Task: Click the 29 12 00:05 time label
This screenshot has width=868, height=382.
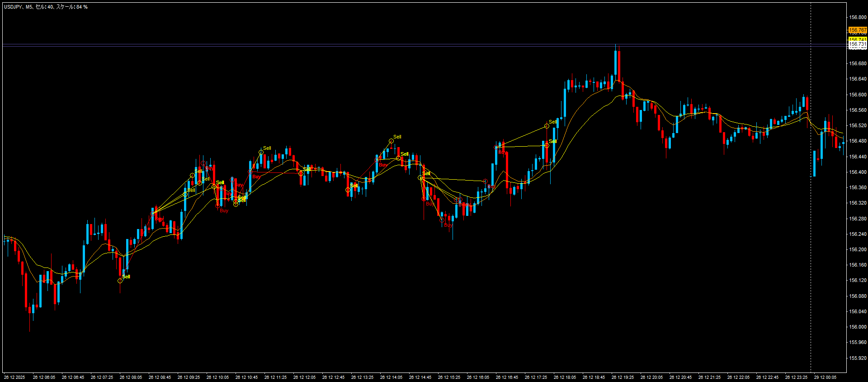Action: tap(825, 377)
